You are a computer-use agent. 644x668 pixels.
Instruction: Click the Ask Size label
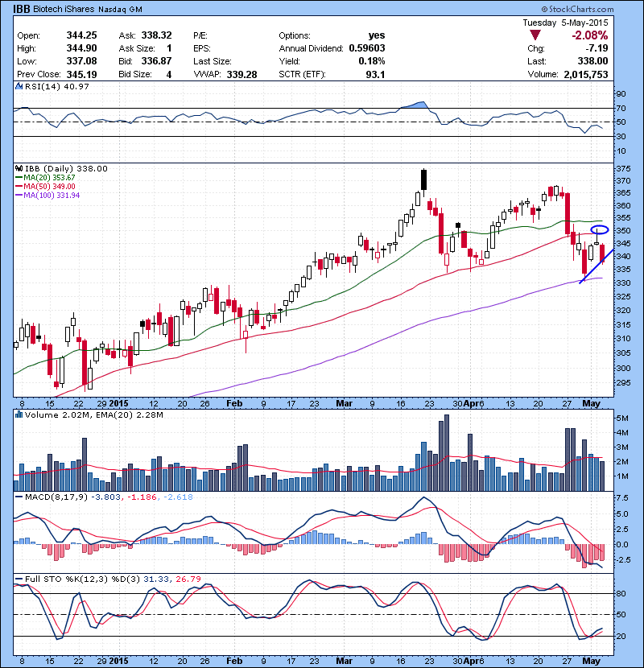point(137,48)
